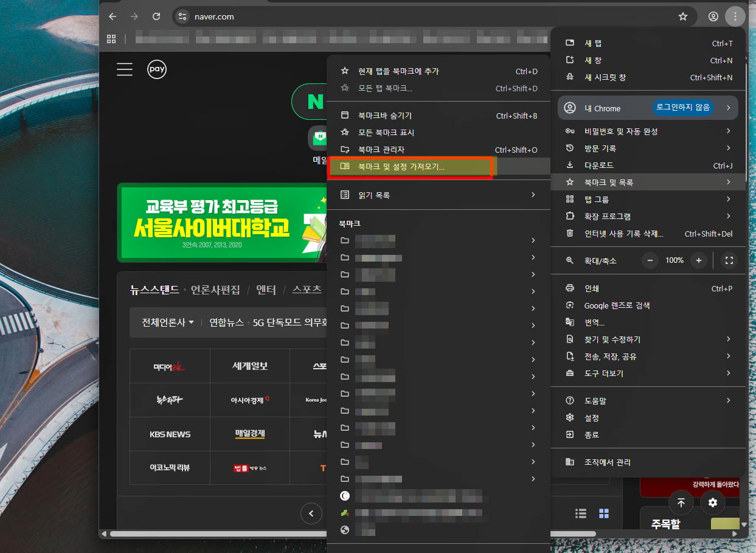Switch newsstand to grid view icon

[604, 513]
